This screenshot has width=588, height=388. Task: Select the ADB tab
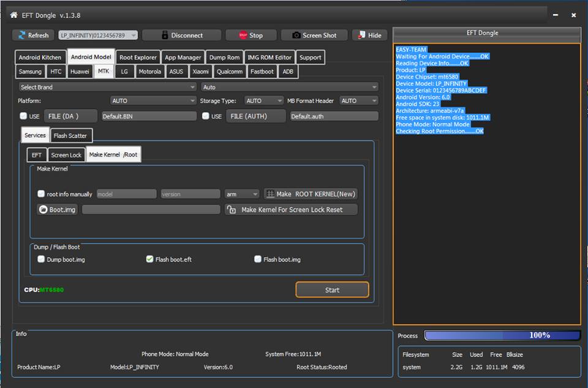(x=288, y=71)
